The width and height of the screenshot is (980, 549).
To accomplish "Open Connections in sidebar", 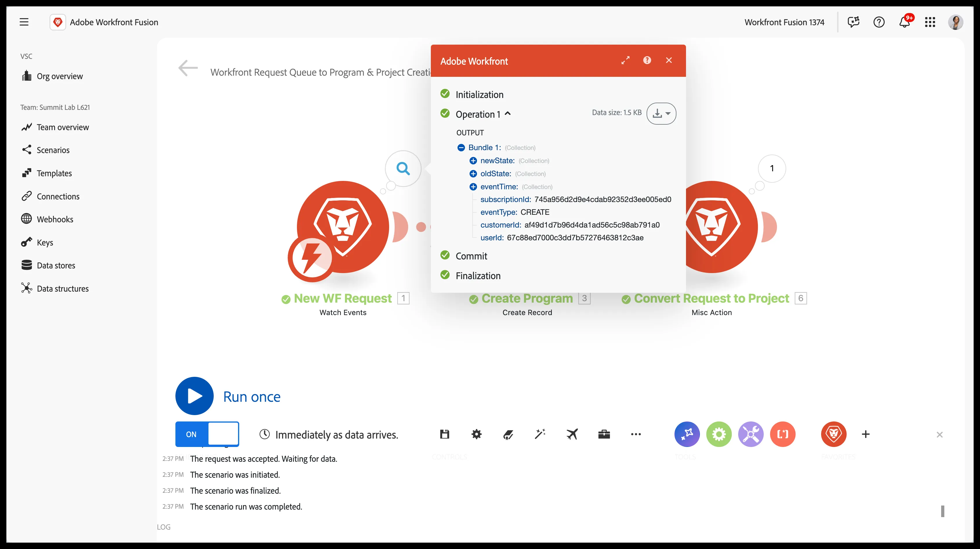I will 51,196.
